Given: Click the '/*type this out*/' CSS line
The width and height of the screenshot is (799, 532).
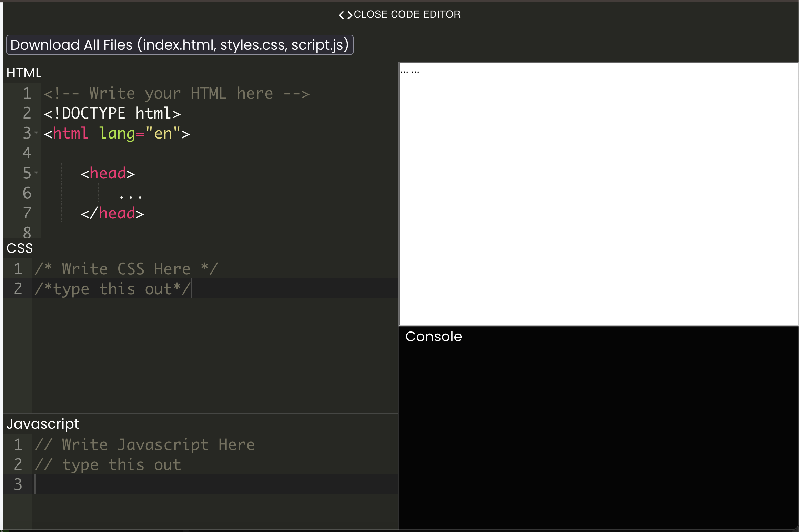Looking at the screenshot, I should pos(112,289).
